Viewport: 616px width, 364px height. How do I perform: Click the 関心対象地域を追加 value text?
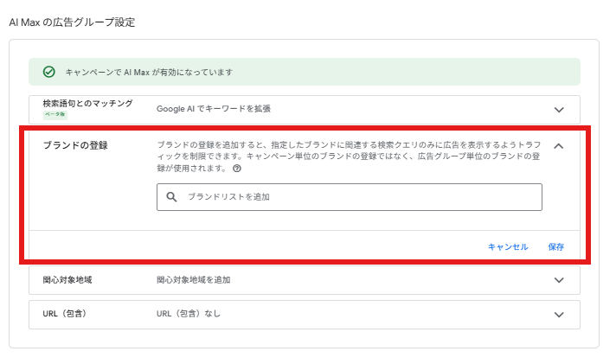pos(193,280)
